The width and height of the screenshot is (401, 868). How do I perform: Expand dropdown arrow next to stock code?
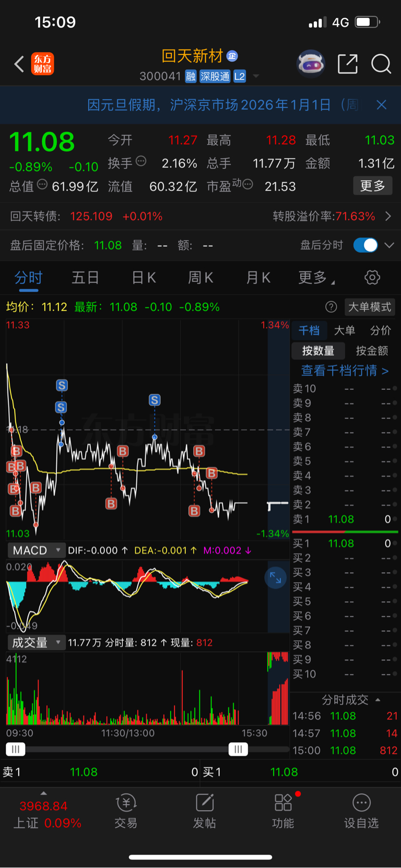pos(256,76)
